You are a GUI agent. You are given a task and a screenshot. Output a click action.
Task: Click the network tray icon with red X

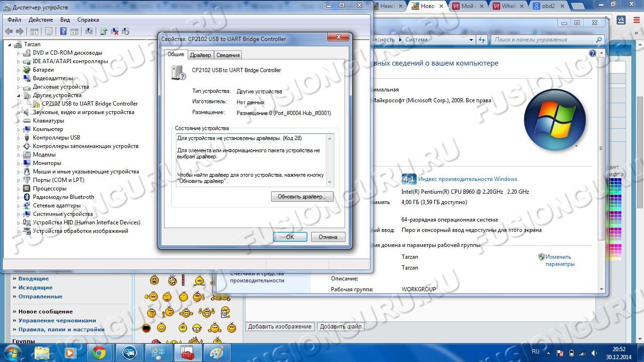point(561,353)
